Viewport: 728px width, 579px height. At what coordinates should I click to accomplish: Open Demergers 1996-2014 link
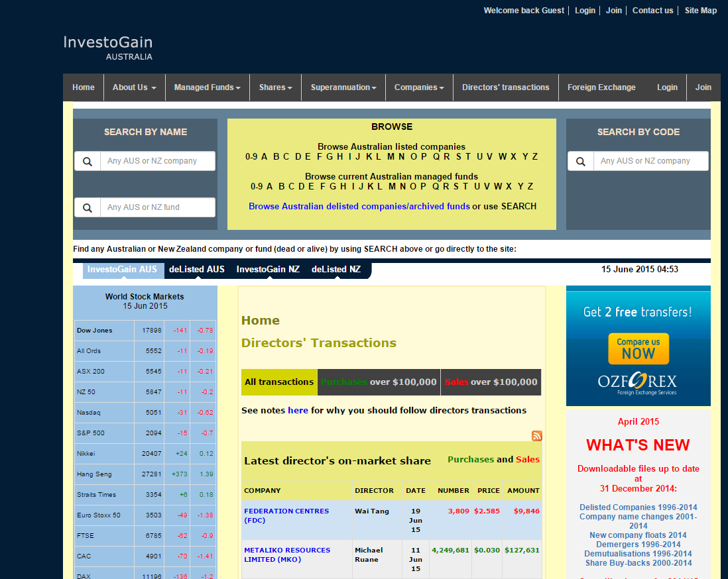pos(638,545)
